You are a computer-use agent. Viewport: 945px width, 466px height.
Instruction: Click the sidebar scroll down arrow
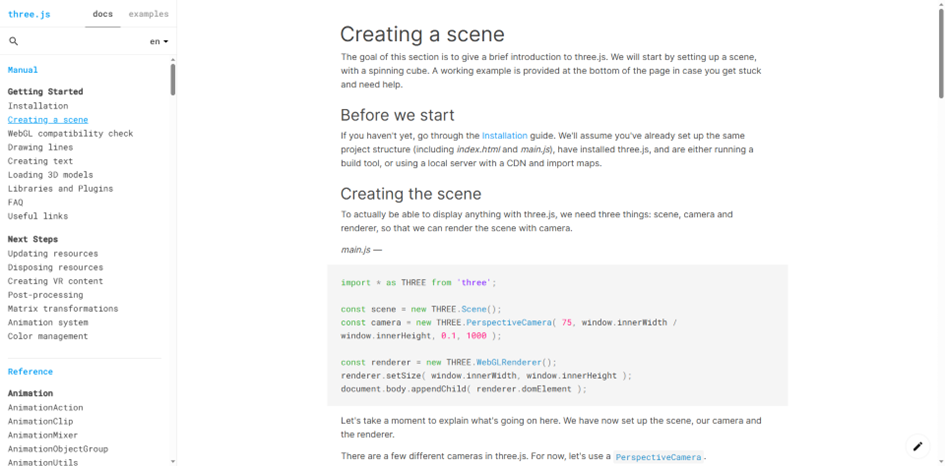click(173, 462)
